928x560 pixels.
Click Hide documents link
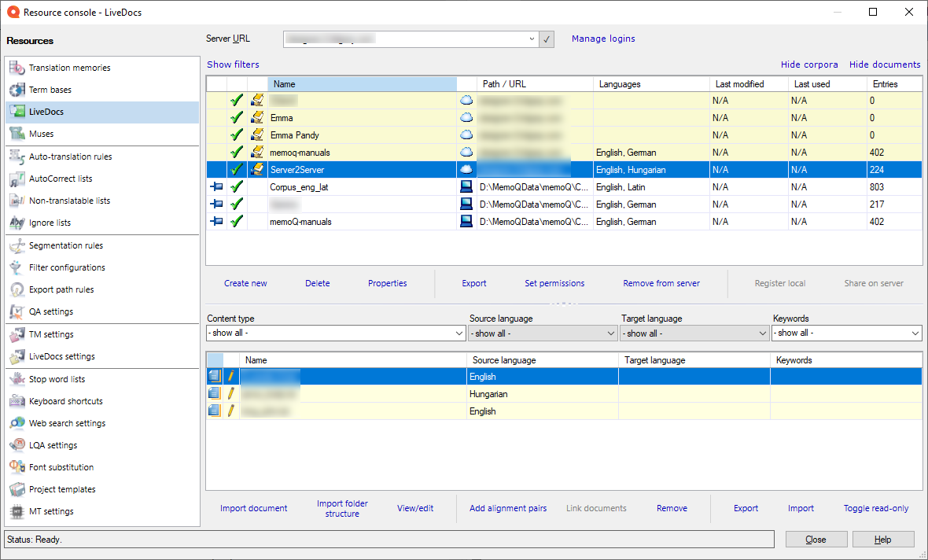[x=885, y=64]
